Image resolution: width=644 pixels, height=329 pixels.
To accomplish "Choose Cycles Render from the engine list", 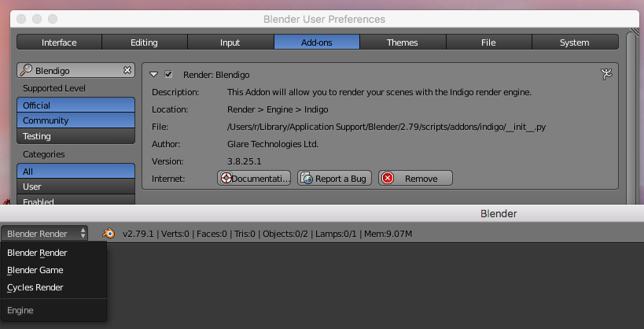I will pos(35,287).
